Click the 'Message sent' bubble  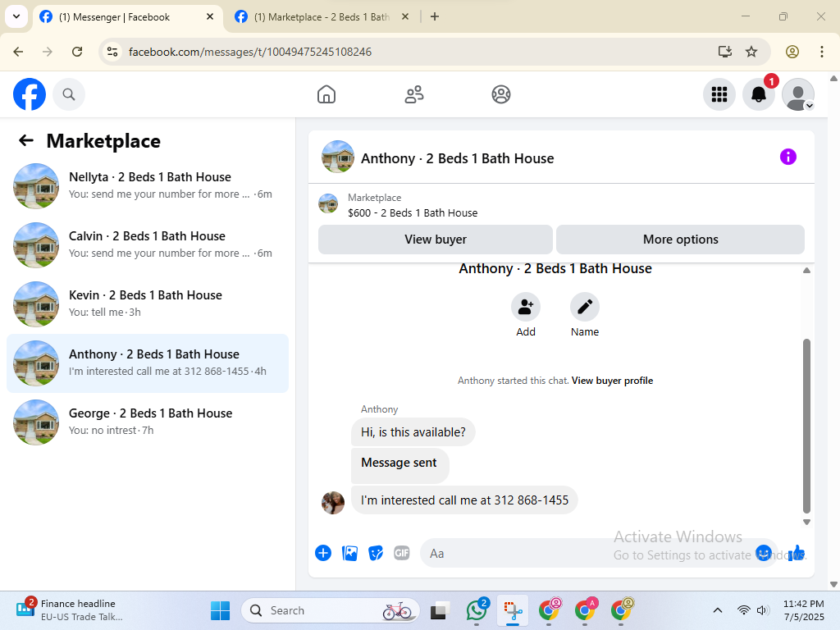(399, 466)
